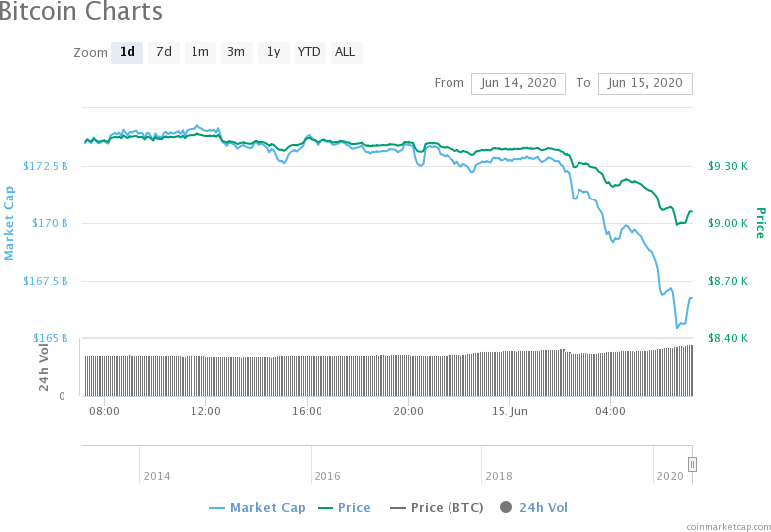The width and height of the screenshot is (771, 532).
Task: Click 2016 on the navigator timeline
Action: 327,476
